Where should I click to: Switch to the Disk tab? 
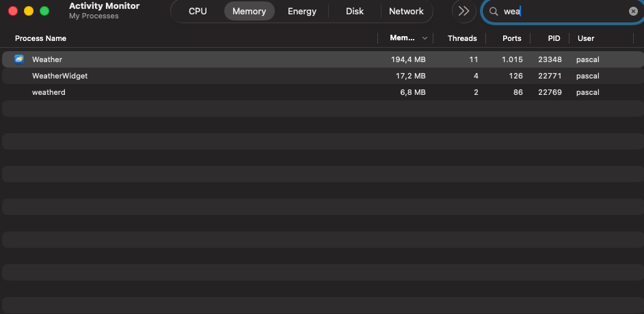pyautogui.click(x=354, y=11)
